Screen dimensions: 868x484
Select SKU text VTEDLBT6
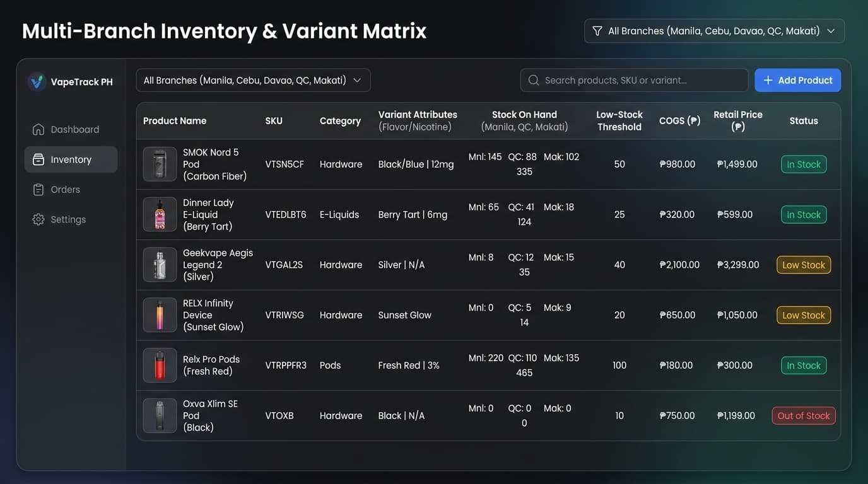coord(286,215)
